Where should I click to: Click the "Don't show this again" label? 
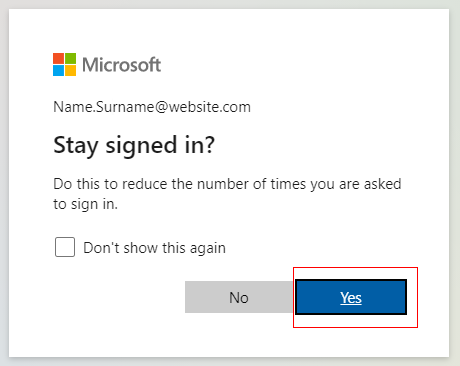[154, 248]
